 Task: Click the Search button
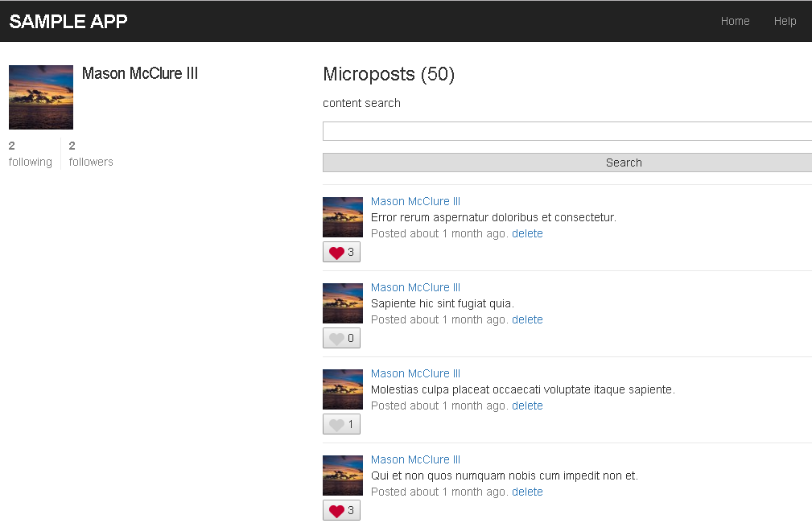[567, 163]
